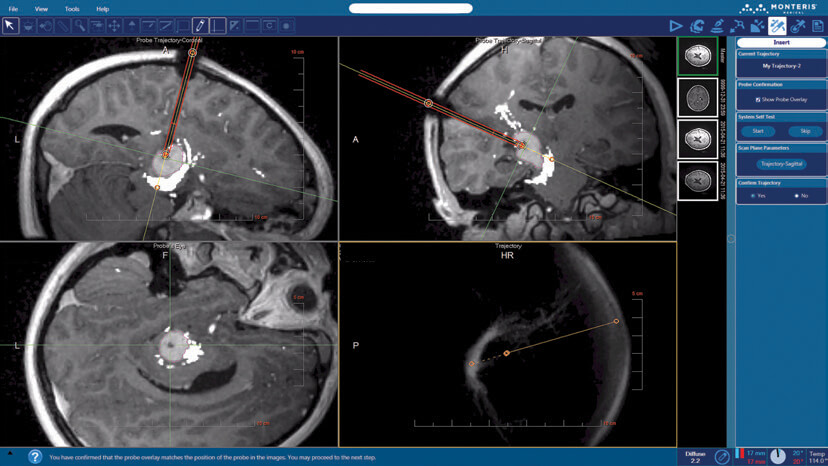Select the arrow pointer tool
828x466 pixels.
pyautogui.click(x=11, y=25)
